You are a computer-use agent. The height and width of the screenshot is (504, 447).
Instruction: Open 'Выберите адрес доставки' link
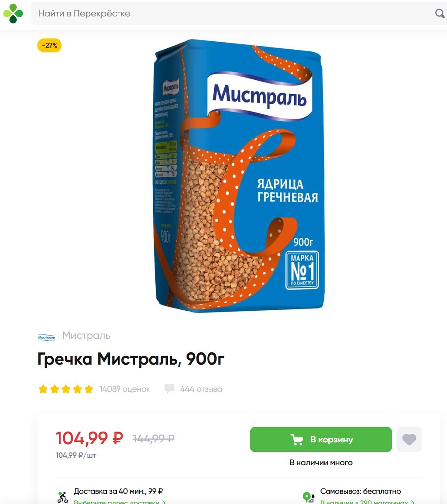point(117,502)
